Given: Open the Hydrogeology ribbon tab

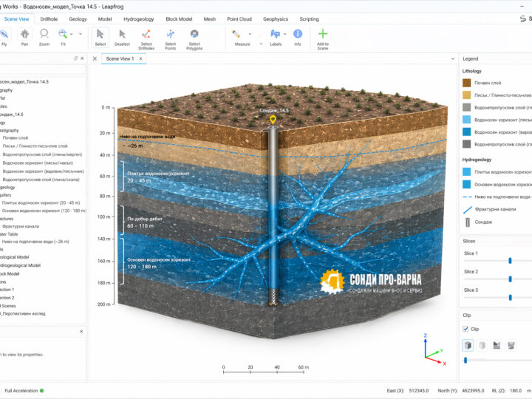Looking at the screenshot, I should 139,19.
